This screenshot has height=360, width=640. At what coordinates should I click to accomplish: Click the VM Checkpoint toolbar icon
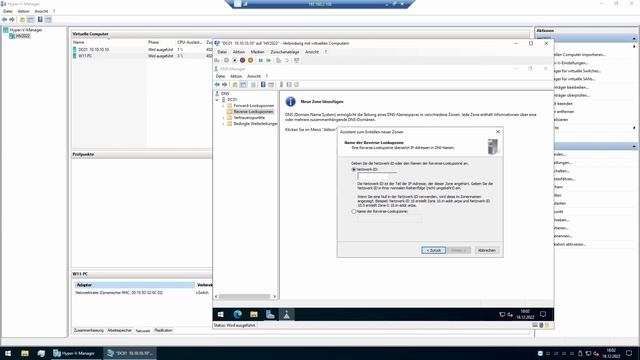[278, 60]
